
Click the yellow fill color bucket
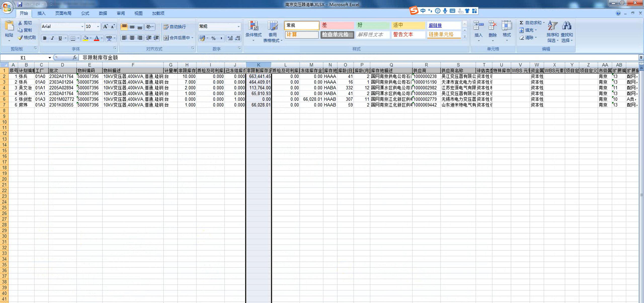tap(86, 38)
